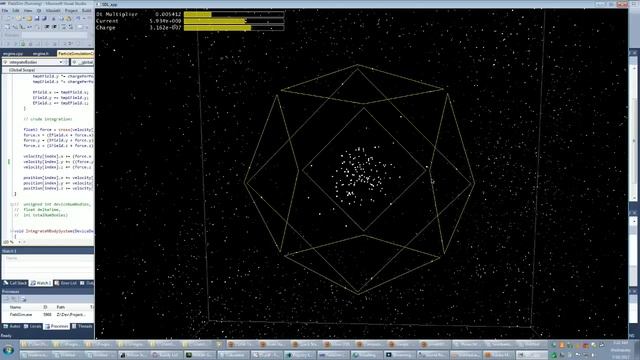Open the Edit menu in Visual Studio
640x360 pixels.
tap(16, 11)
